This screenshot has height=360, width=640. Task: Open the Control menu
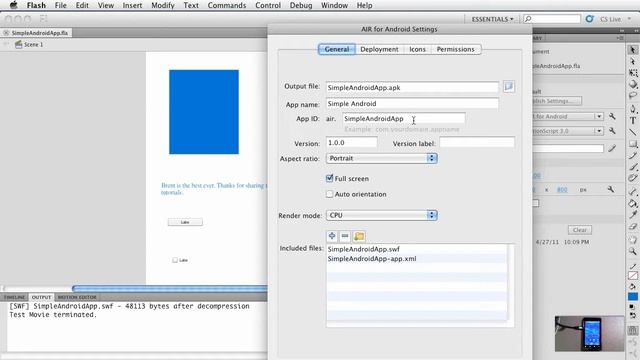pyautogui.click(x=268, y=5)
